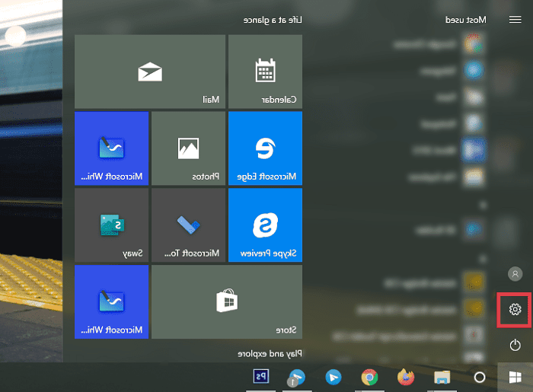Open Cortana circle on the taskbar
The height and width of the screenshot is (392, 533).
click(480, 377)
